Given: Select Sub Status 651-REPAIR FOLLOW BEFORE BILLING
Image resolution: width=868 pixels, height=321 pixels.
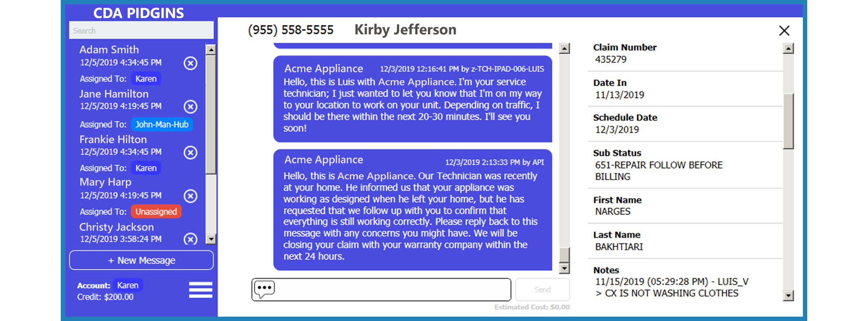Looking at the screenshot, I should [x=659, y=171].
